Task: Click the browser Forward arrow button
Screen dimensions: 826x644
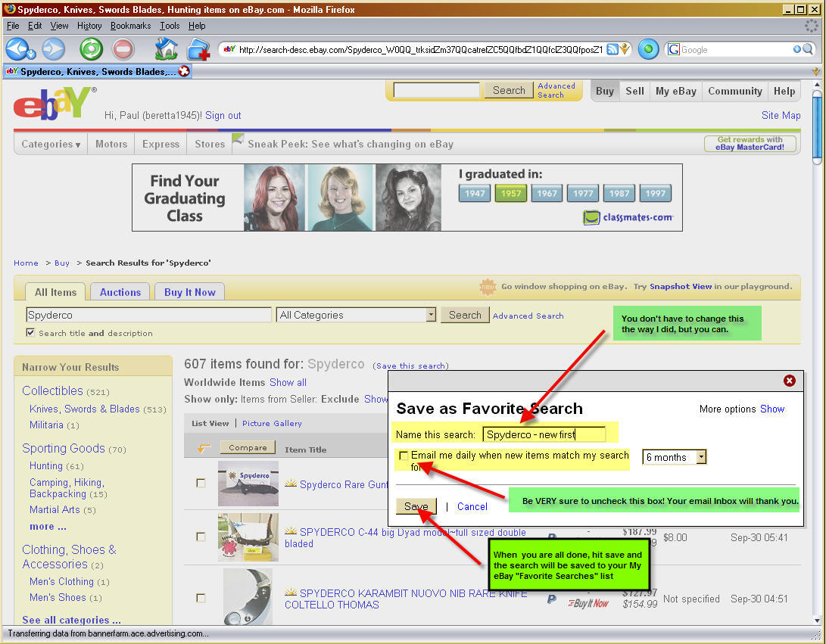Action: 53,49
